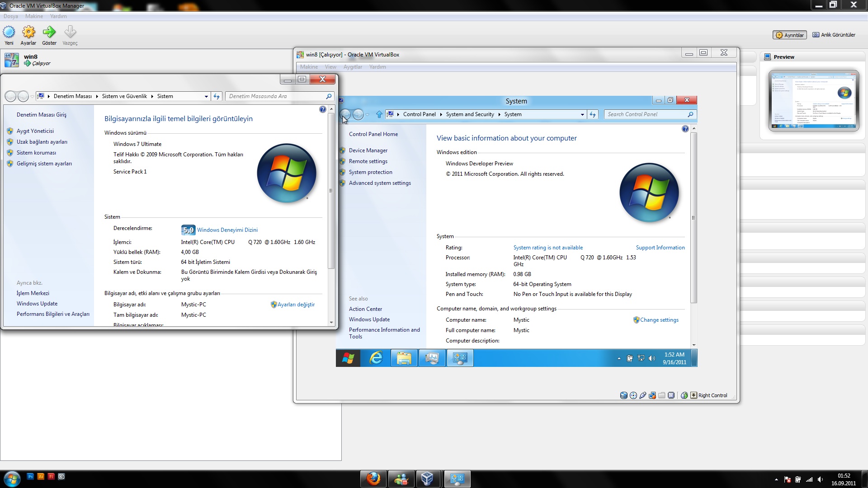
Task: Click Control Panel Home link
Action: 373,134
